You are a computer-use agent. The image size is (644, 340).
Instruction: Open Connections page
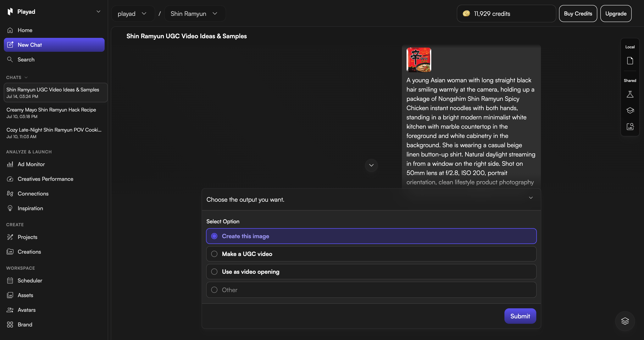point(54,194)
